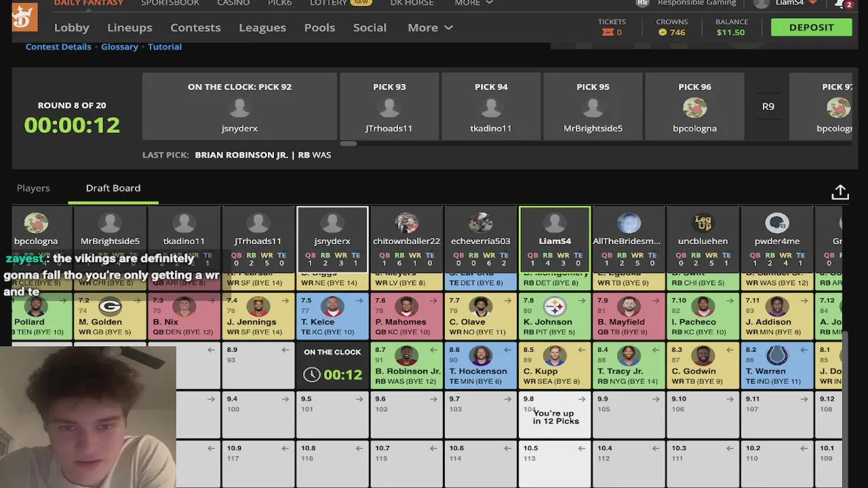Click jsnyderx avatar on the clock card
Image resolution: width=868 pixels, height=488 pixels.
click(239, 108)
